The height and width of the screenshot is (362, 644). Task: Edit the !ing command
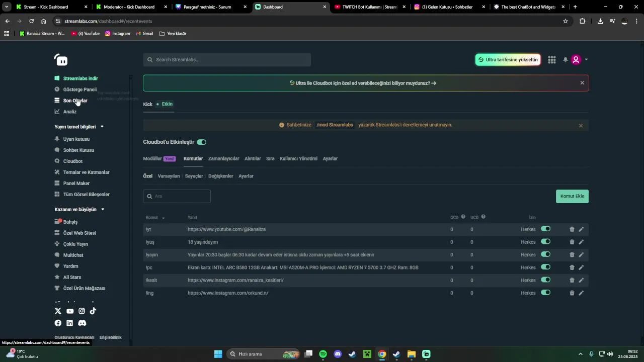tap(581, 293)
